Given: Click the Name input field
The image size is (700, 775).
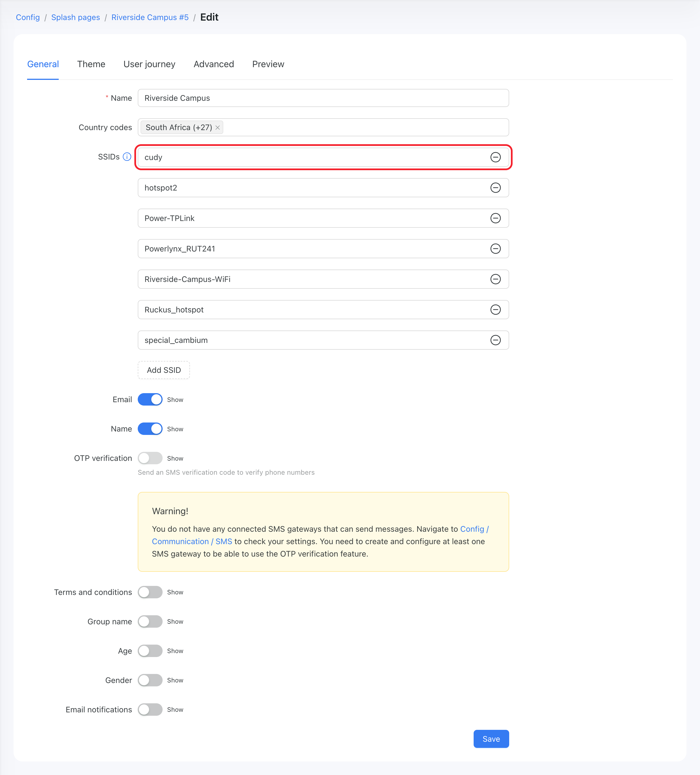Looking at the screenshot, I should click(323, 98).
